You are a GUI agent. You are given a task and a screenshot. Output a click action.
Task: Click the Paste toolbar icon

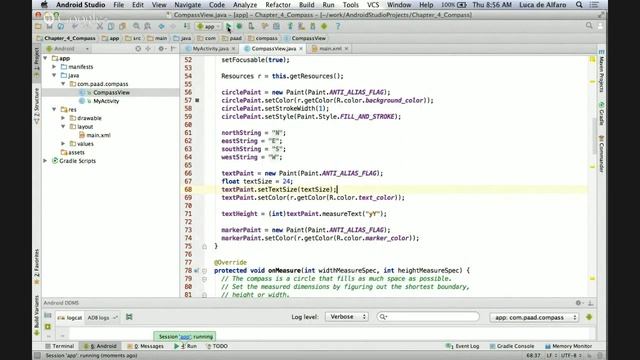tap(122, 27)
